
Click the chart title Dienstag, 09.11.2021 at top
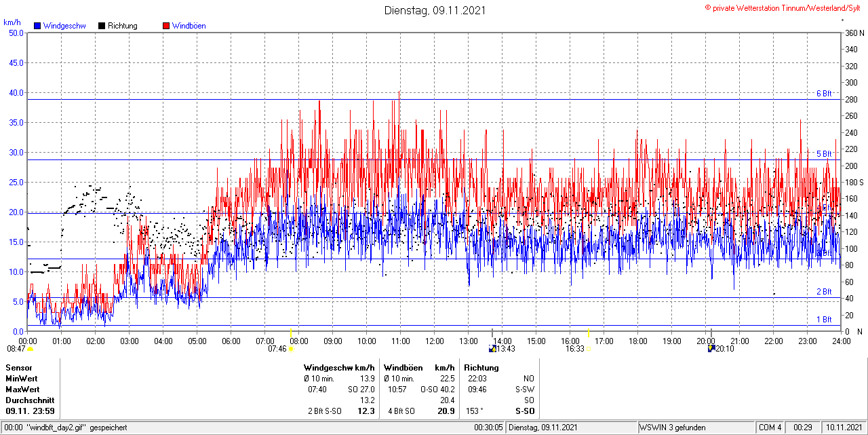(435, 10)
